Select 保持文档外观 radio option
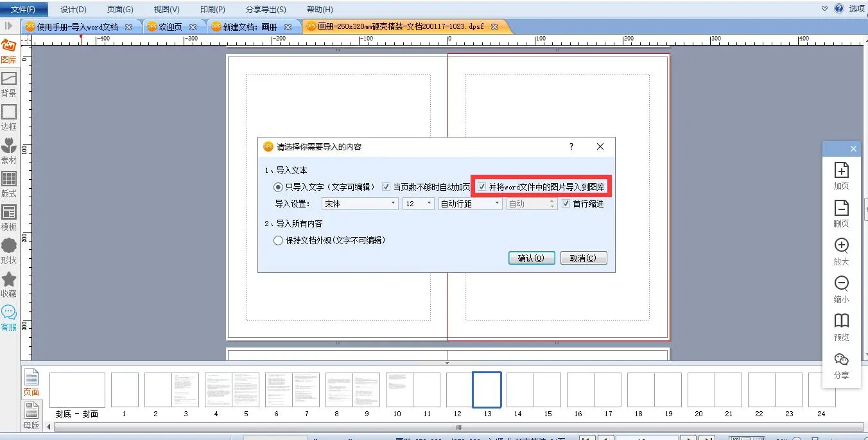Viewport: 868px width, 440px height. click(278, 240)
